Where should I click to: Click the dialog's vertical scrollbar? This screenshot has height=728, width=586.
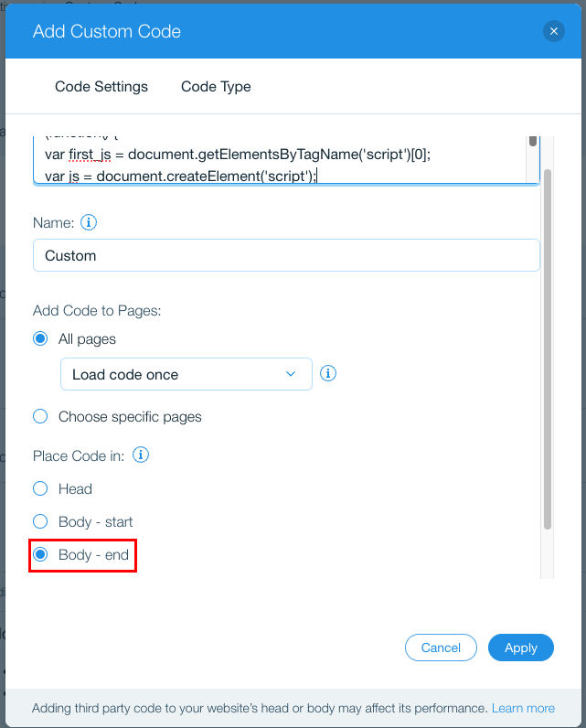(x=548, y=349)
